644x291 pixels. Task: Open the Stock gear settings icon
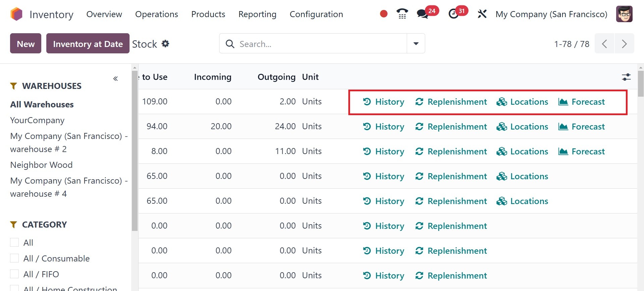[165, 44]
